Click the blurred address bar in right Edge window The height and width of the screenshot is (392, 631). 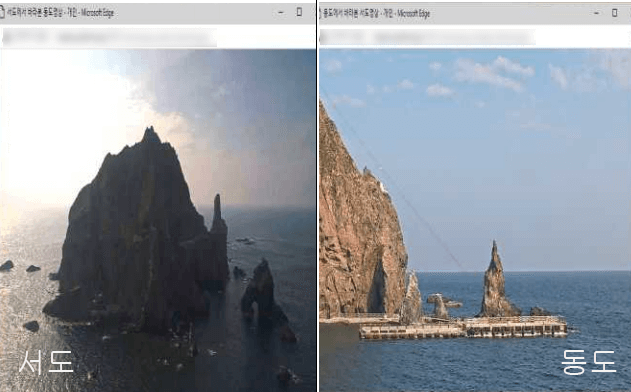click(427, 38)
